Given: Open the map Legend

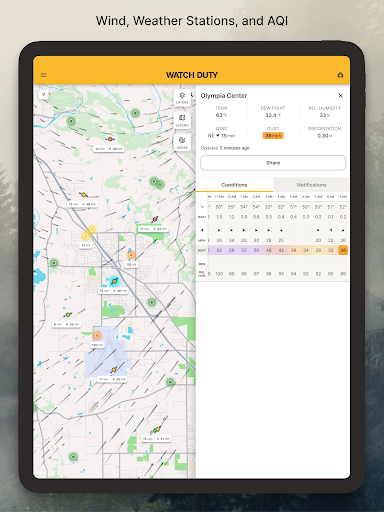Looking at the screenshot, I should [x=182, y=120].
